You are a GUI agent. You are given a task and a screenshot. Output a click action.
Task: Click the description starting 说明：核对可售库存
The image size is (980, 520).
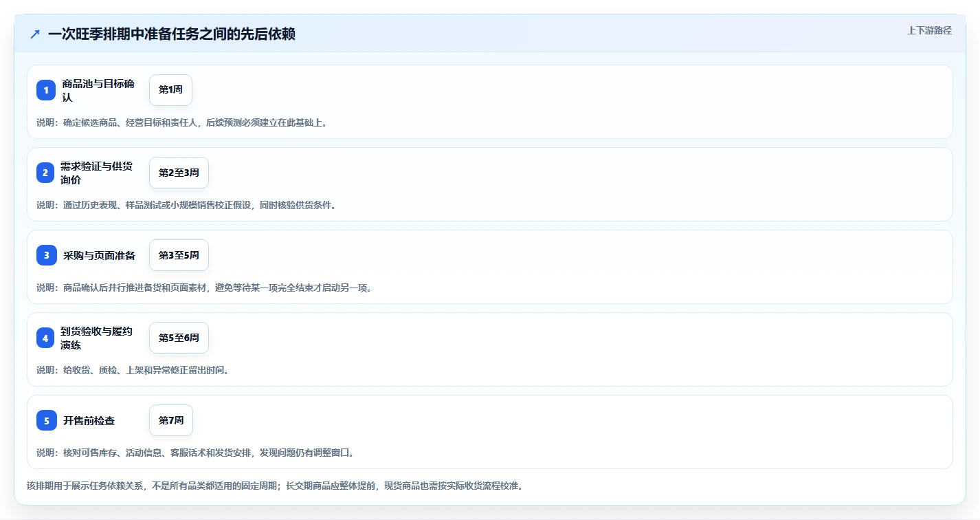click(195, 453)
